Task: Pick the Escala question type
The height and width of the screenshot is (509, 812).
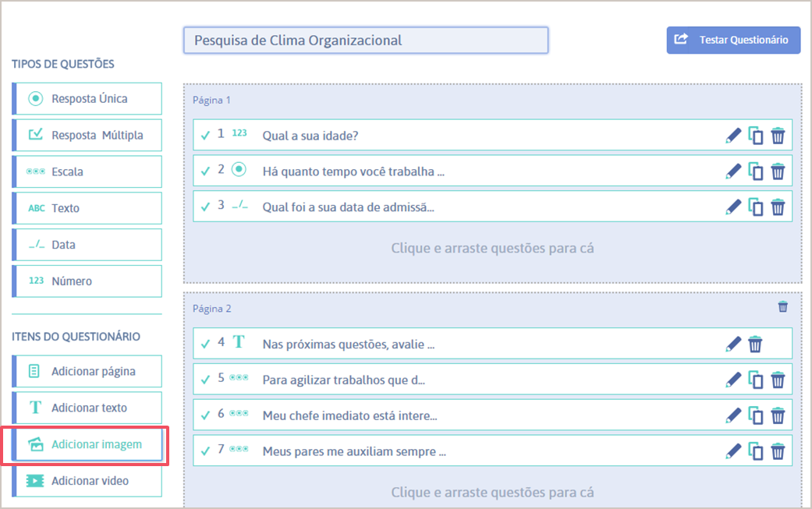Action: (87, 171)
